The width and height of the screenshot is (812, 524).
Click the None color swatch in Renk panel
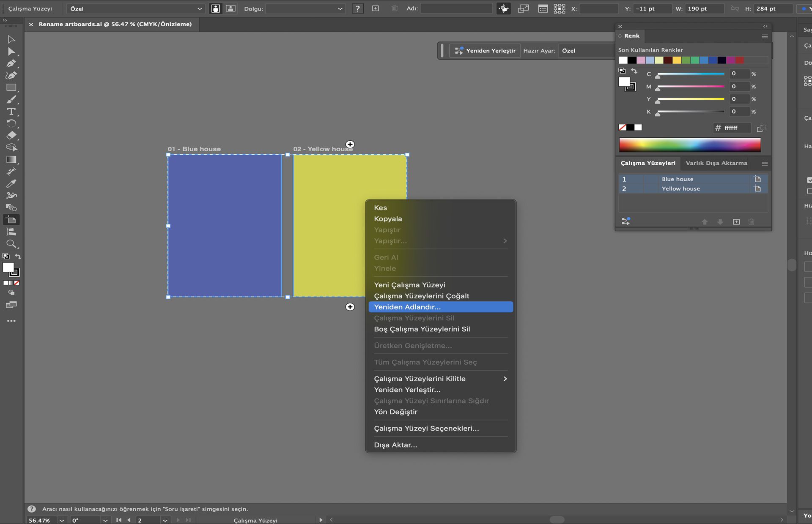pos(623,128)
